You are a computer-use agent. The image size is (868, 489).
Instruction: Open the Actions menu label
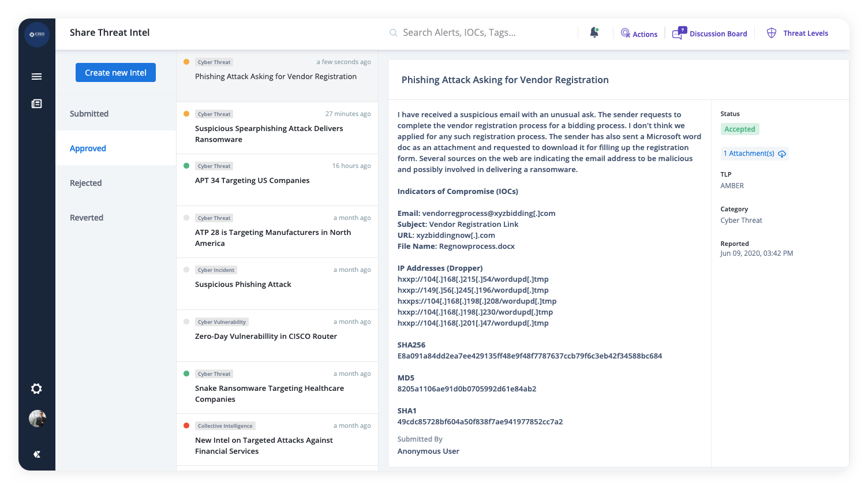pyautogui.click(x=645, y=34)
